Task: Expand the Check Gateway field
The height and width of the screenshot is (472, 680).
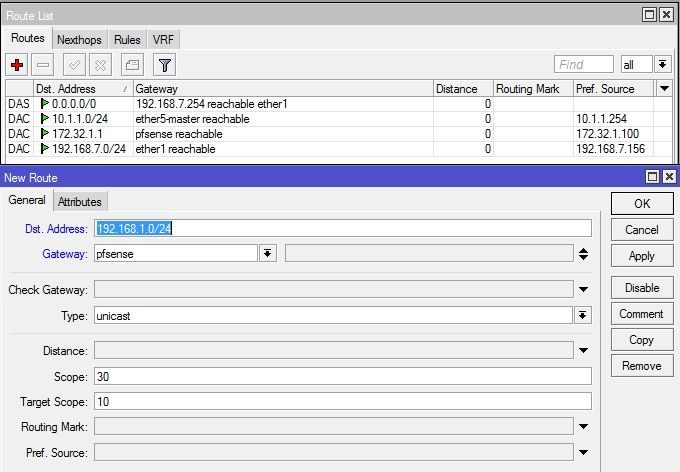Action: point(583,289)
